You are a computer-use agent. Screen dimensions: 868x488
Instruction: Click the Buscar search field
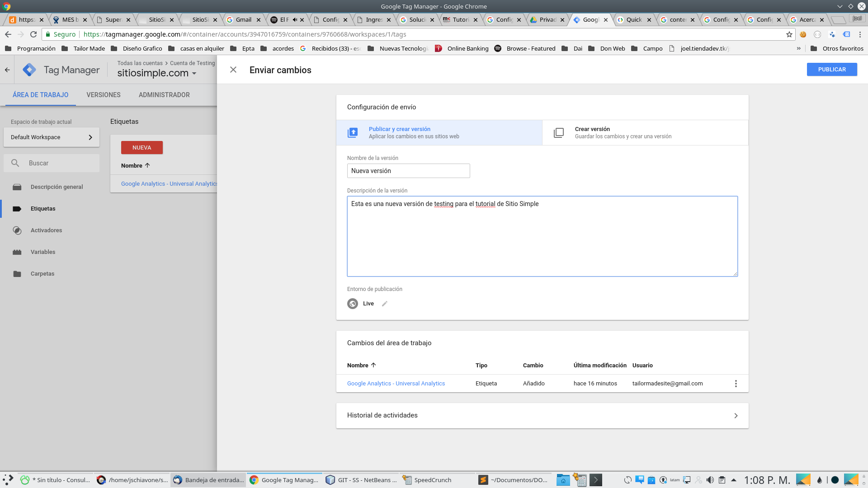coord(52,163)
